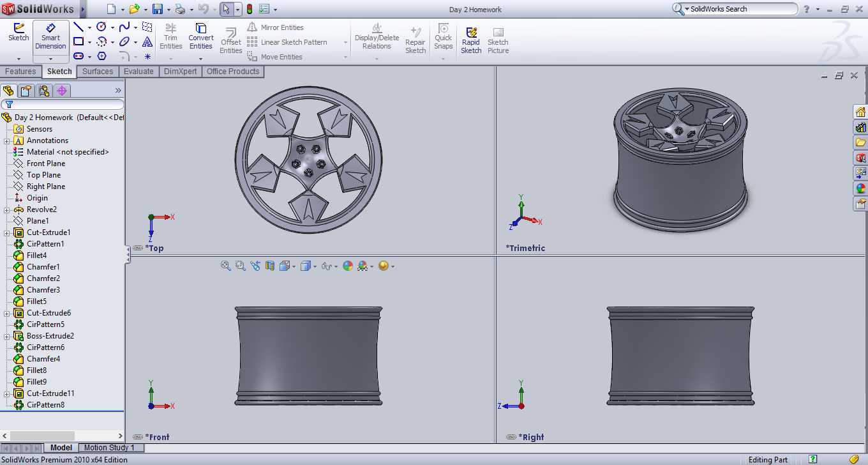Screen dimensions: 868x465
Task: Click the Rapid Sketch tool
Action: coord(471,40)
